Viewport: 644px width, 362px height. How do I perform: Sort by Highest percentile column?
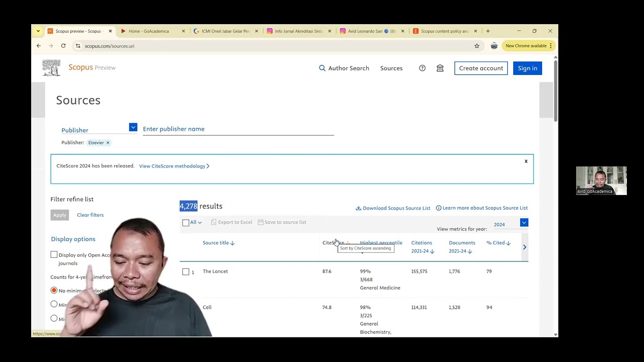(381, 243)
